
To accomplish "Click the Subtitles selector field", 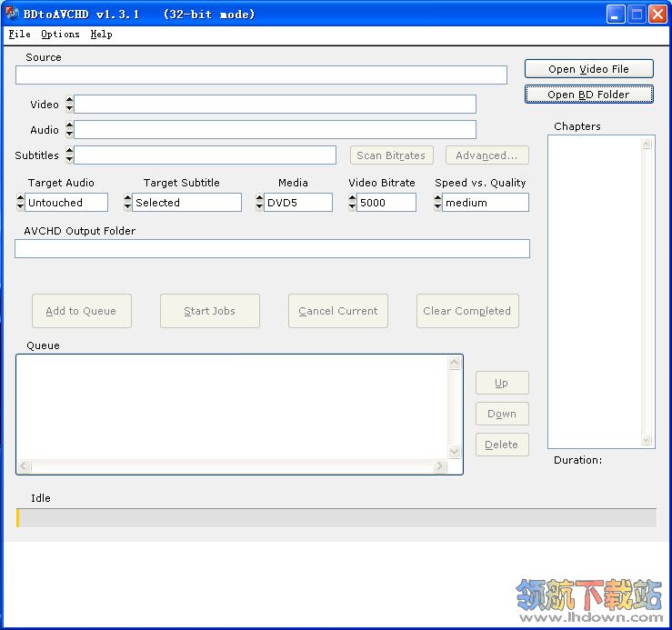I will [x=205, y=155].
